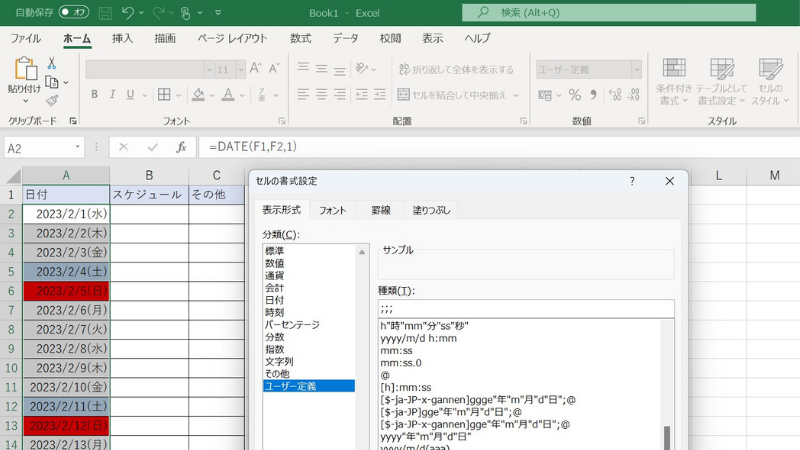Toggle Bold formatting

click(x=94, y=94)
